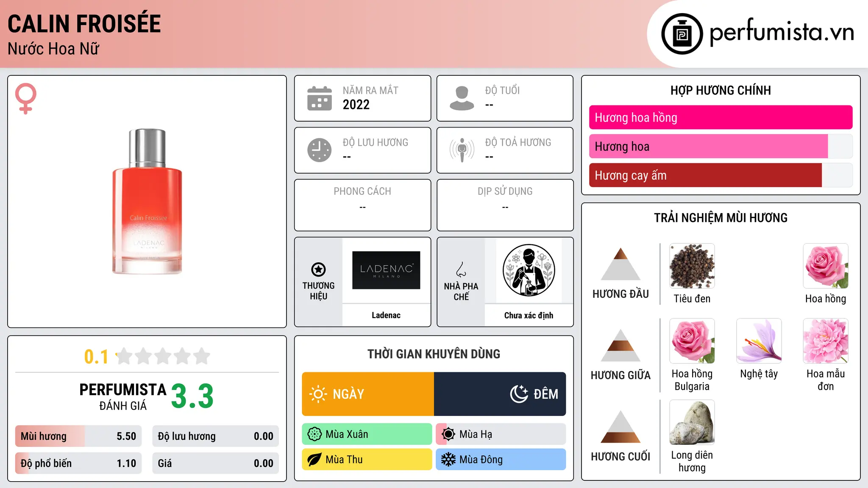This screenshot has width=868, height=488.
Task: Click the Phong cách label
Action: pos(362,191)
